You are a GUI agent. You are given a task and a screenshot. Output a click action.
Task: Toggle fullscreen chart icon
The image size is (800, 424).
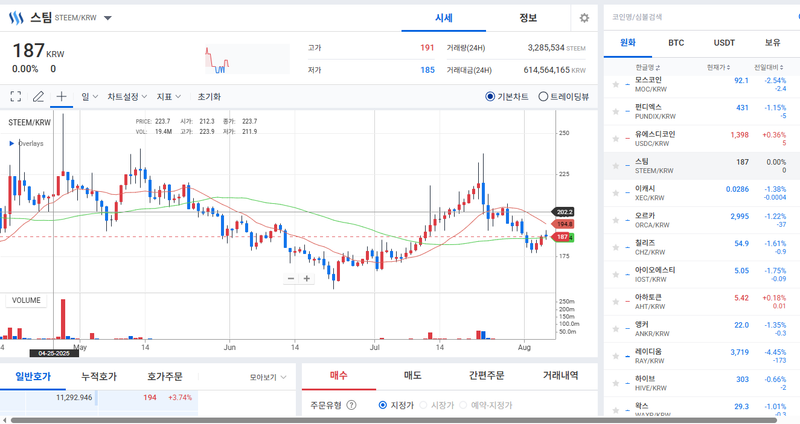[x=16, y=96]
